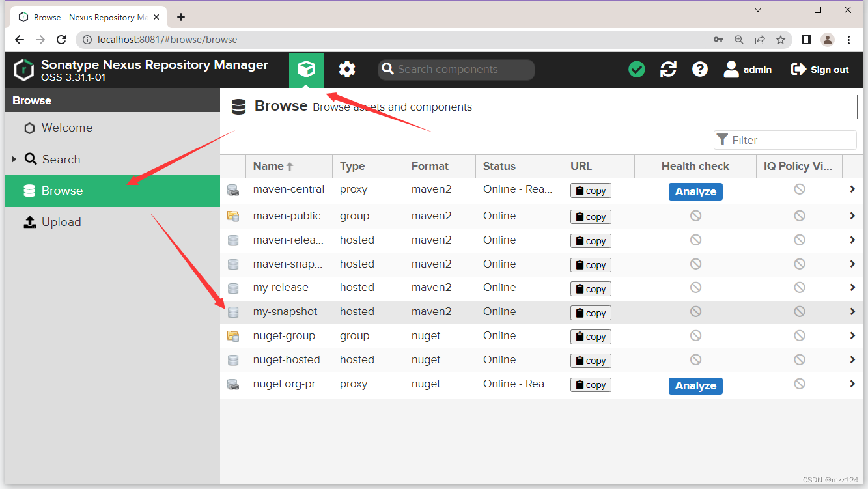Viewport: 868px width, 489px height.
Task: Copy URL of maven-public
Action: (x=591, y=217)
